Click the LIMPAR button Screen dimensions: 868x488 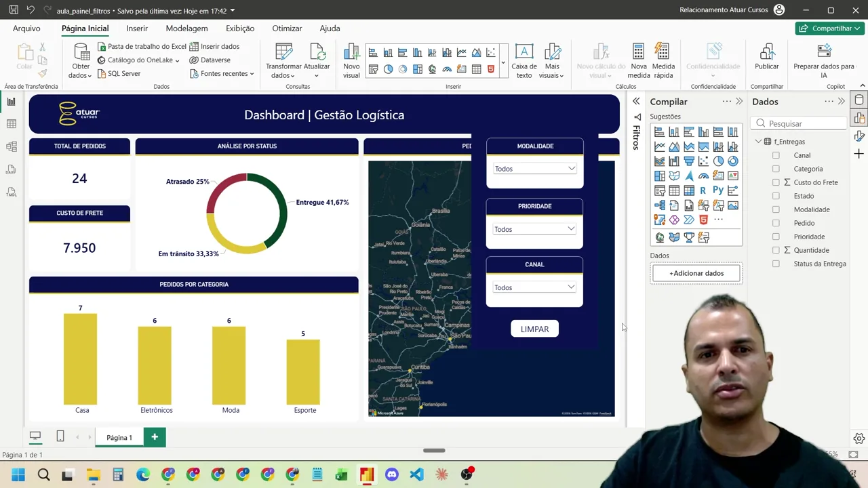tap(534, 329)
